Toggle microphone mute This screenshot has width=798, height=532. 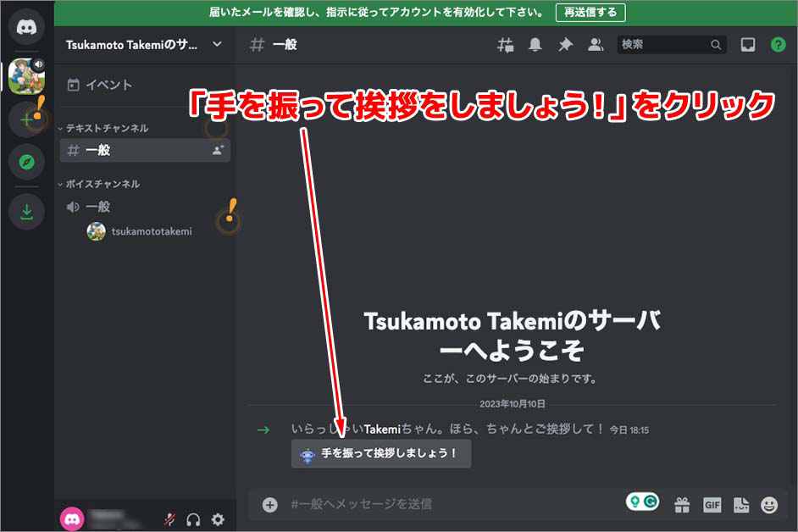coord(169,519)
